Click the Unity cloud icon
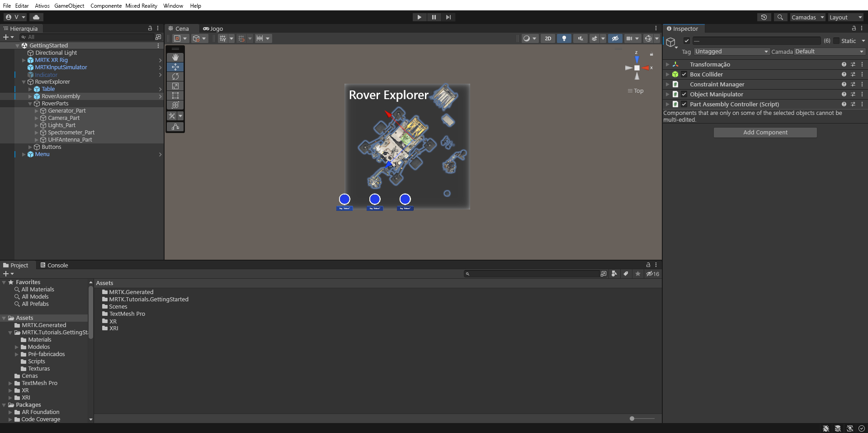Viewport: 868px width, 433px height. click(36, 17)
